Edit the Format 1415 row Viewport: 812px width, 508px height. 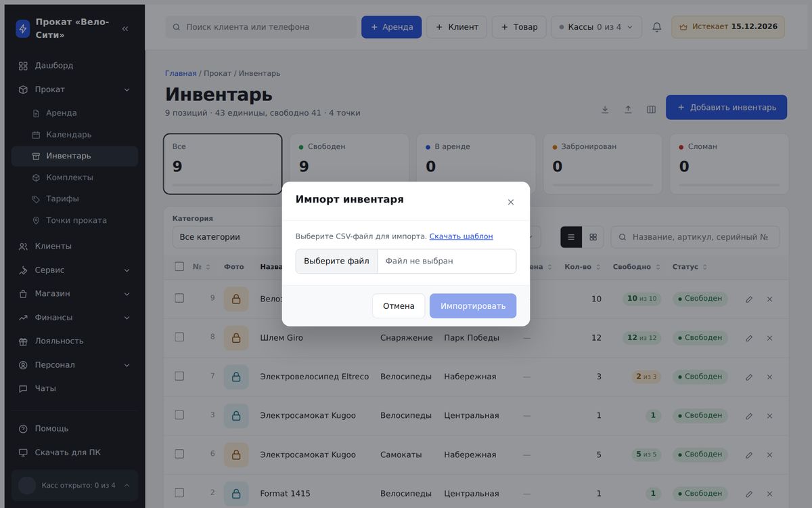pyautogui.click(x=749, y=494)
